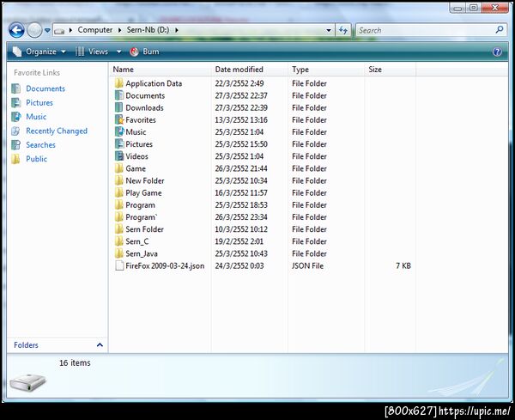Image resolution: width=515 pixels, height=420 pixels.
Task: Open the Help question mark icon
Action: [497, 52]
